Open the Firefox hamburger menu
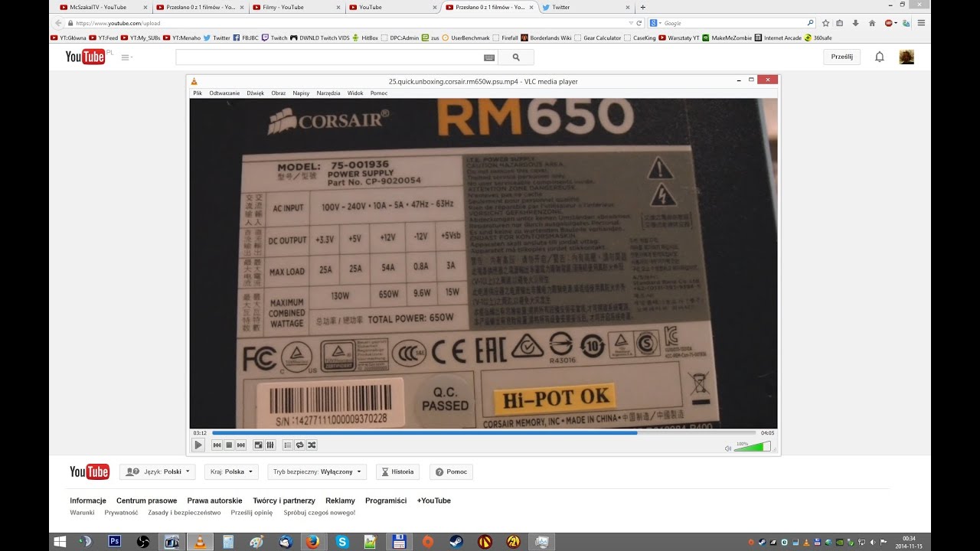This screenshot has width=980, height=551. click(921, 23)
